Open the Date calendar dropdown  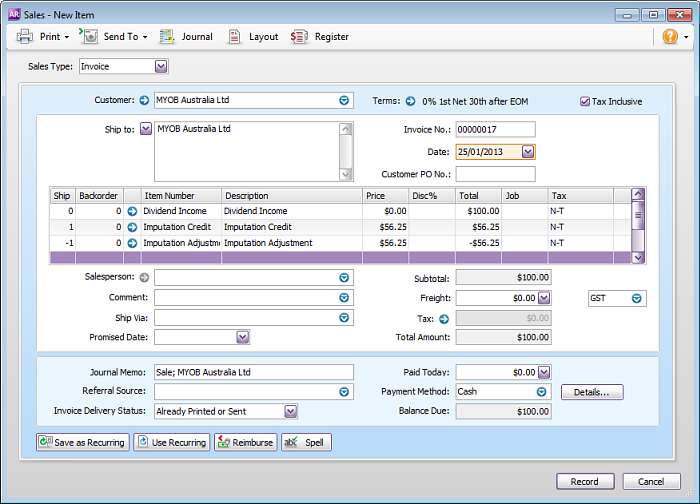528,152
